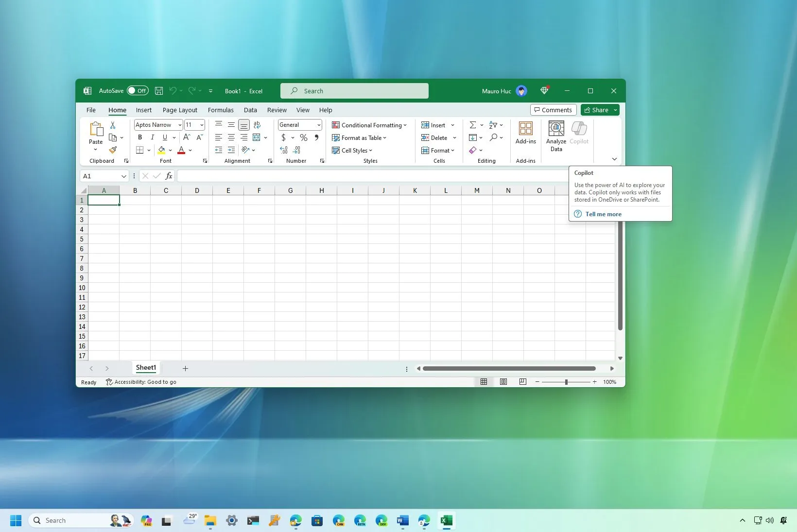Image resolution: width=797 pixels, height=532 pixels.
Task: Switch to the Formulas ribbon tab
Action: click(221, 110)
